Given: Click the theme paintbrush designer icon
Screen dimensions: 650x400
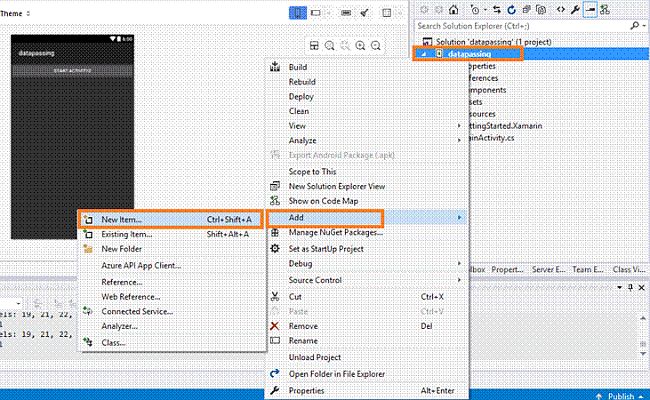Looking at the screenshot, I should [364, 13].
